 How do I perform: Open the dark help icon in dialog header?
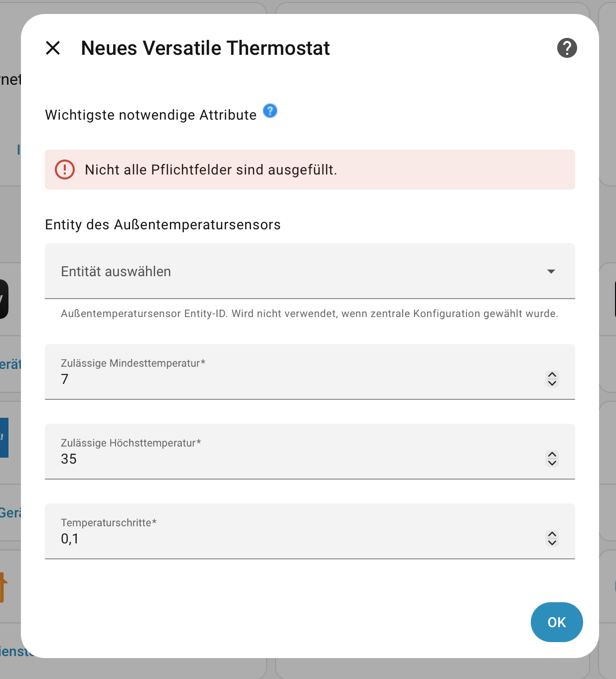point(567,48)
